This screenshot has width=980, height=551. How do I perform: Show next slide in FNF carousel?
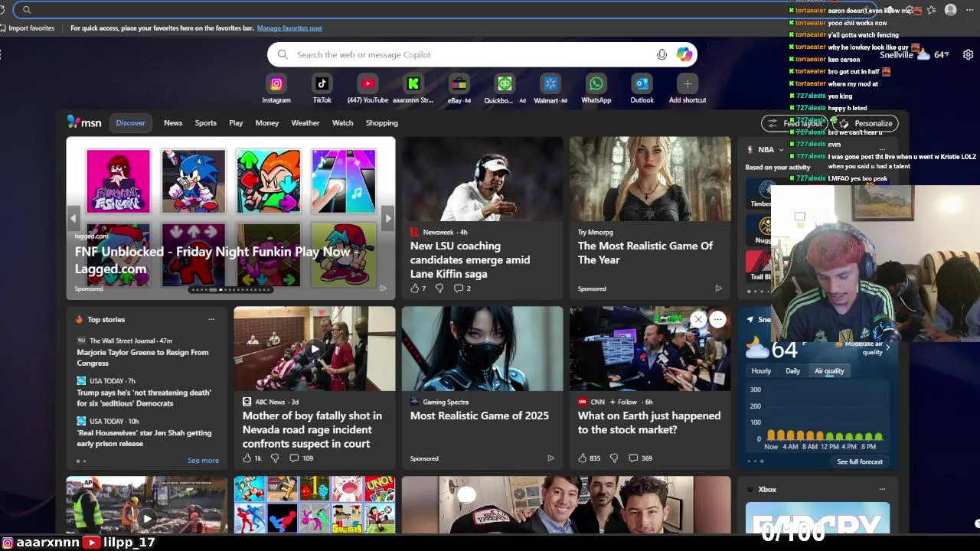click(x=388, y=218)
